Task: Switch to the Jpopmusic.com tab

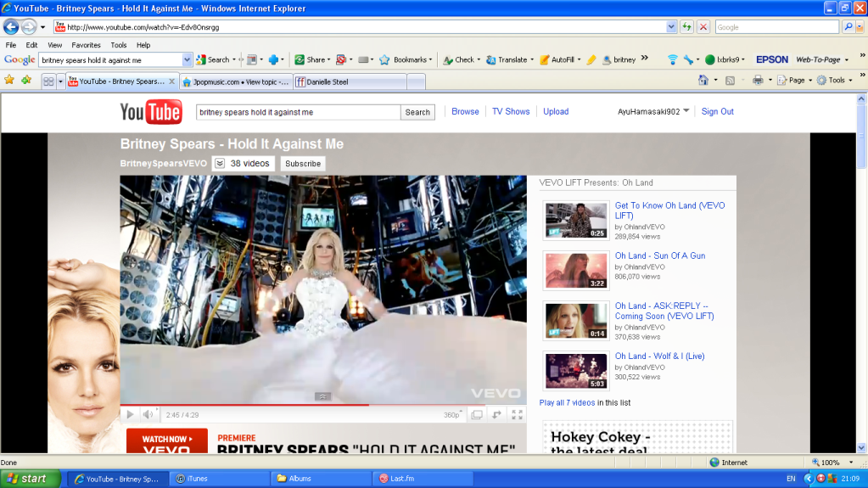Action: coord(236,81)
